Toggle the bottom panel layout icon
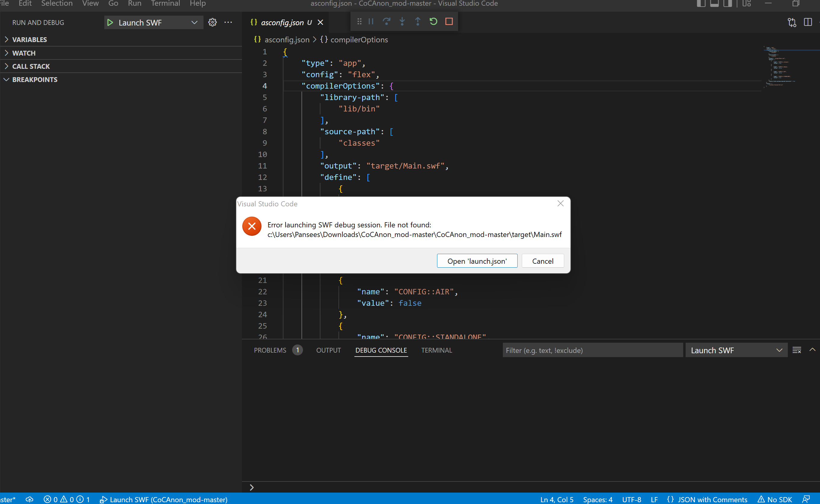This screenshot has height=504, width=820. [714, 4]
